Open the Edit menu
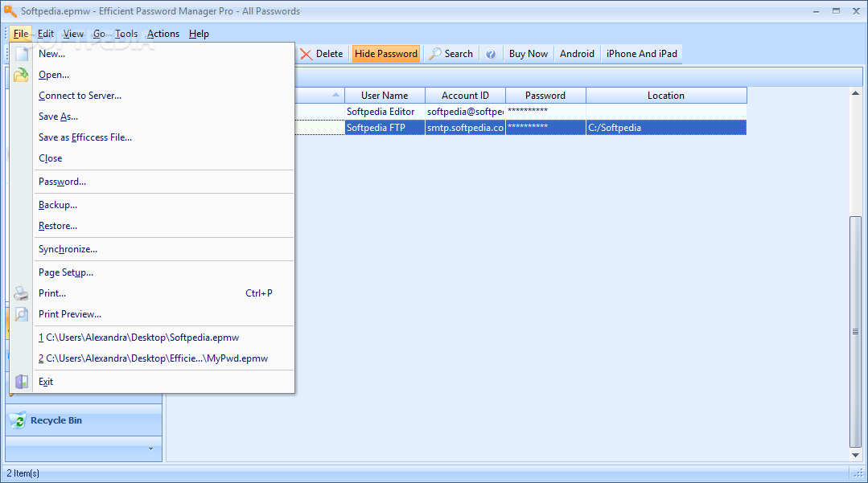Viewport: 868px width, 483px height. point(45,34)
